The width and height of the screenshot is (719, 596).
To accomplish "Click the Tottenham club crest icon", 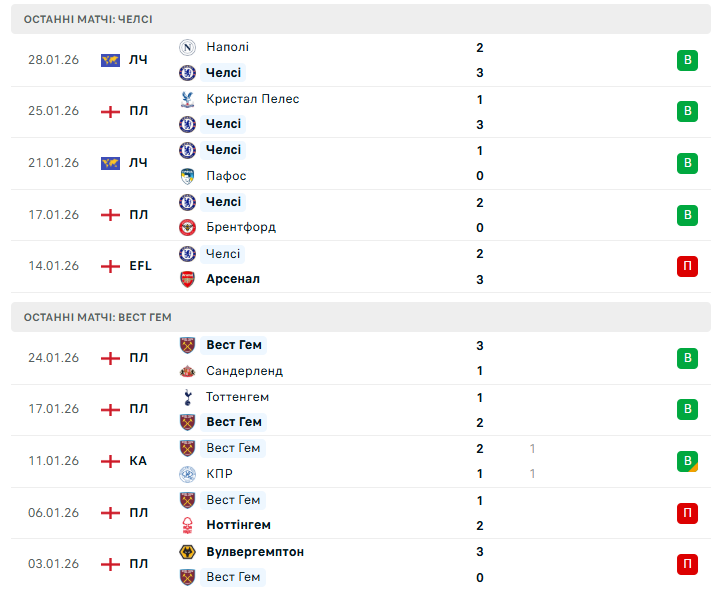I will click(x=187, y=397).
